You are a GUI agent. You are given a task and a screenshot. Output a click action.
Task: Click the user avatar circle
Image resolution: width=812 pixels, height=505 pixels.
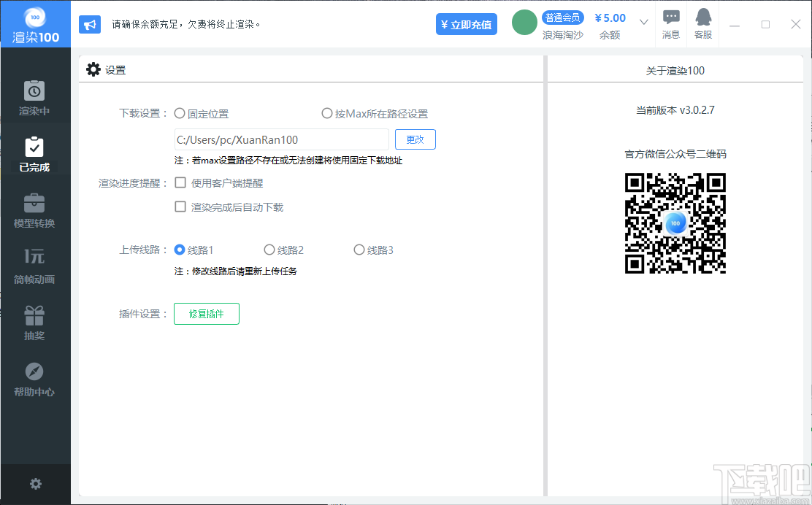point(524,23)
